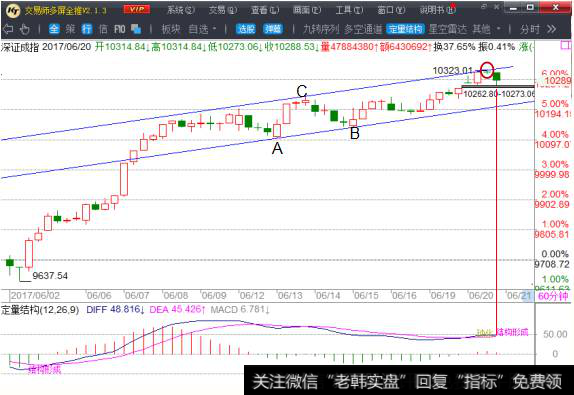Click the 弹篮 button
This screenshot has width=574, height=395.
click(273, 29)
